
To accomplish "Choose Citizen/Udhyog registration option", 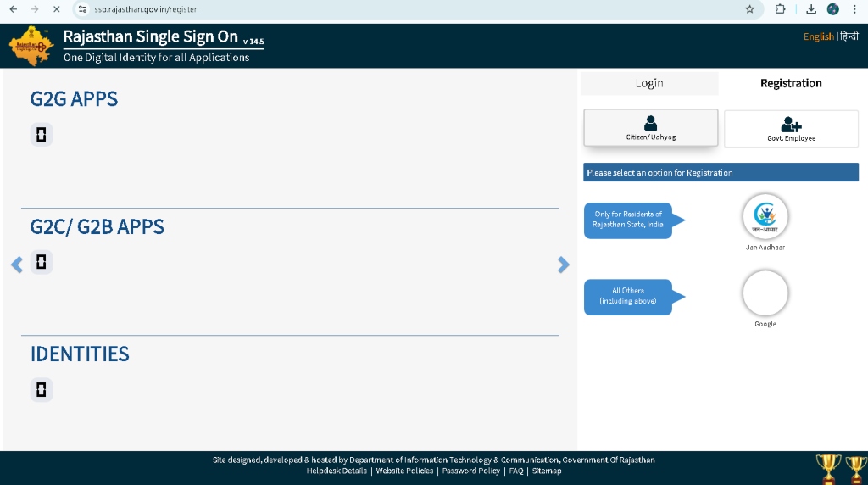I will (x=650, y=128).
